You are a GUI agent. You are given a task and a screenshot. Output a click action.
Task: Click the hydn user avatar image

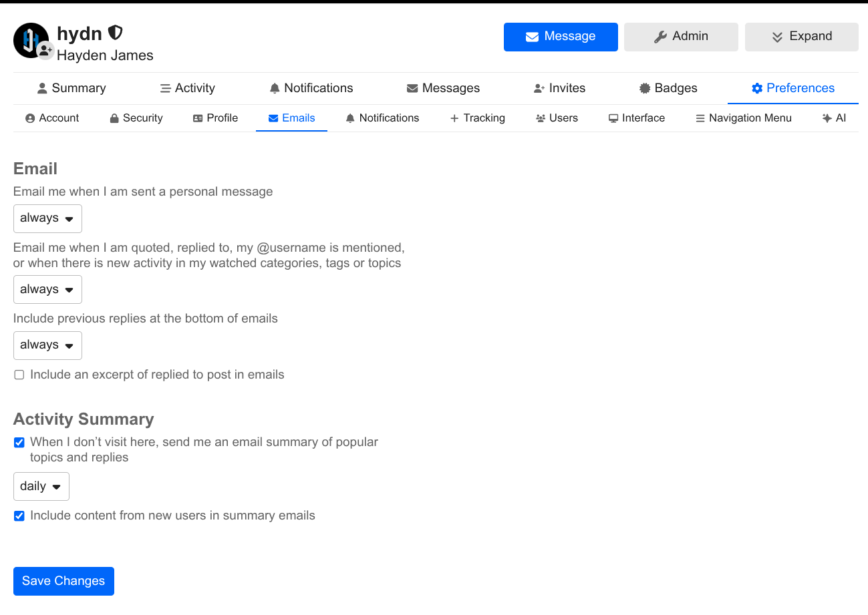31,40
